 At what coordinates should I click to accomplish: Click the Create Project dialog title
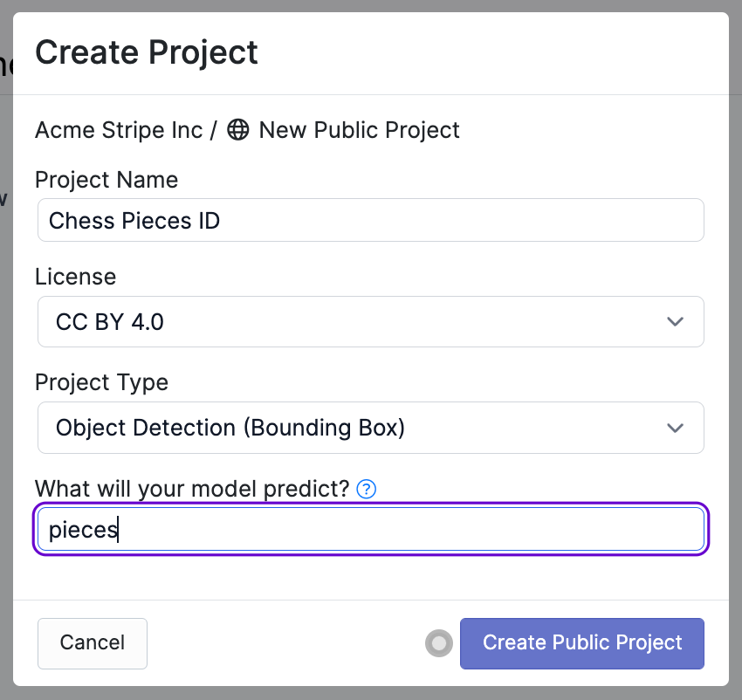click(x=146, y=52)
